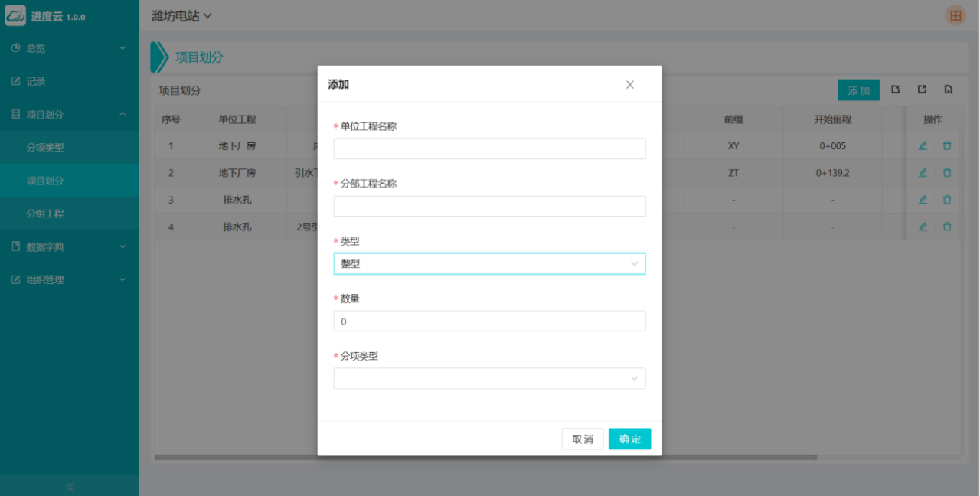Click the export icon in the table toolbar
Image resolution: width=980 pixels, height=496 pixels.
point(923,90)
